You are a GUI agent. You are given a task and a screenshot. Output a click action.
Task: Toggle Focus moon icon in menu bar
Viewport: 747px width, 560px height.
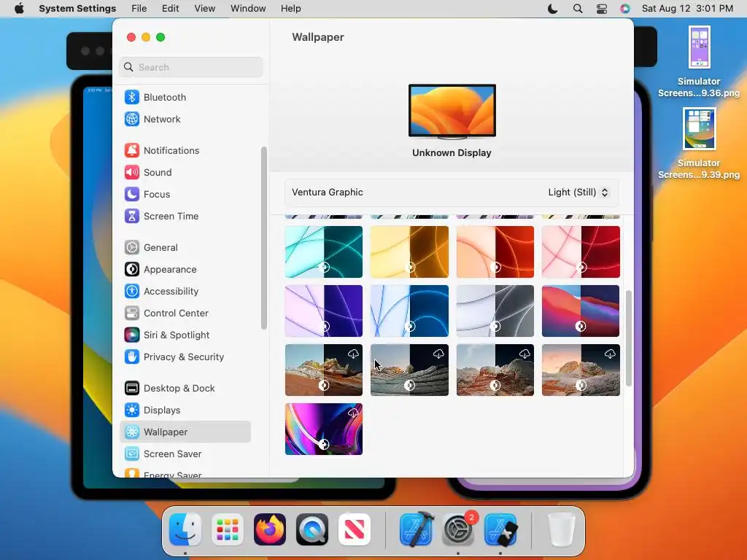[553, 9]
